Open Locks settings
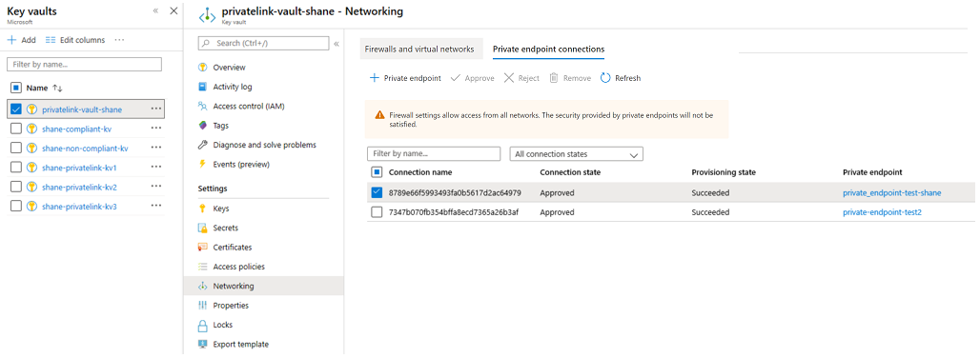The height and width of the screenshot is (358, 980). click(222, 325)
